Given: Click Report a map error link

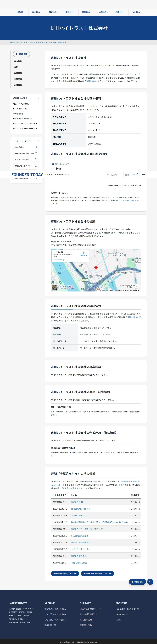Looking at the screenshot, I should coord(135,290).
